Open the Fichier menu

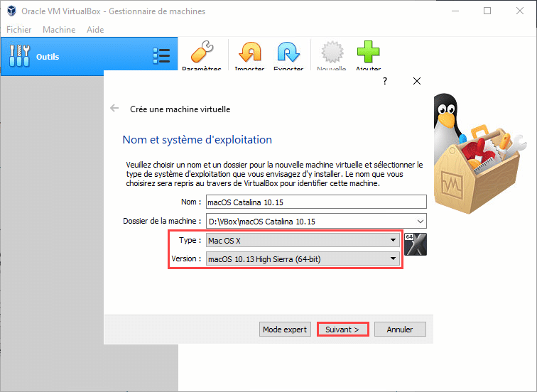click(x=19, y=30)
